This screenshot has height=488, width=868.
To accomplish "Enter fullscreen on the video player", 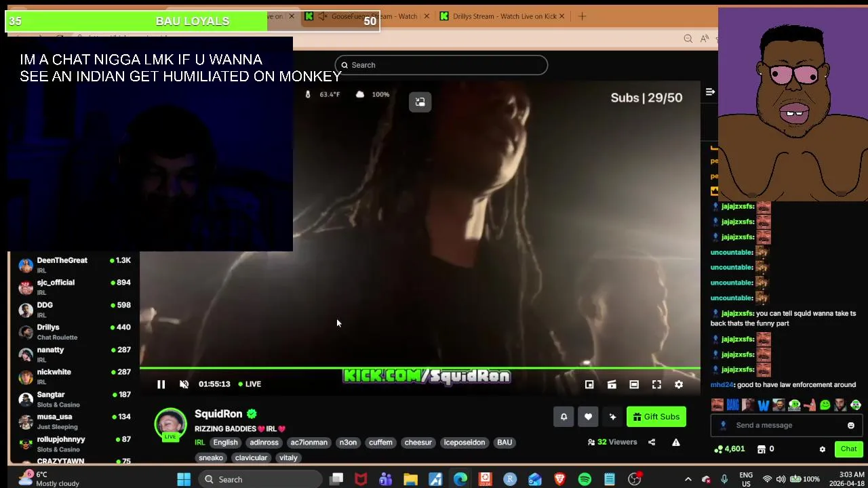I will [x=656, y=384].
